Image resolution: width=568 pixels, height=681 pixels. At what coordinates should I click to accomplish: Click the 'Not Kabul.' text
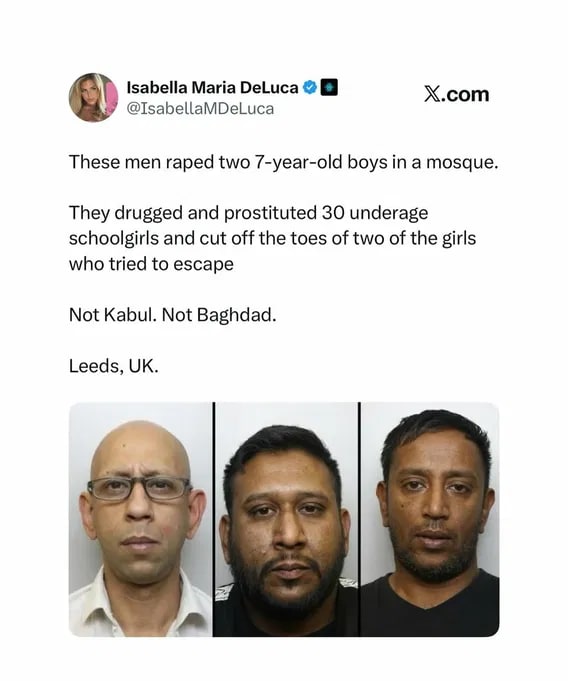(x=113, y=315)
